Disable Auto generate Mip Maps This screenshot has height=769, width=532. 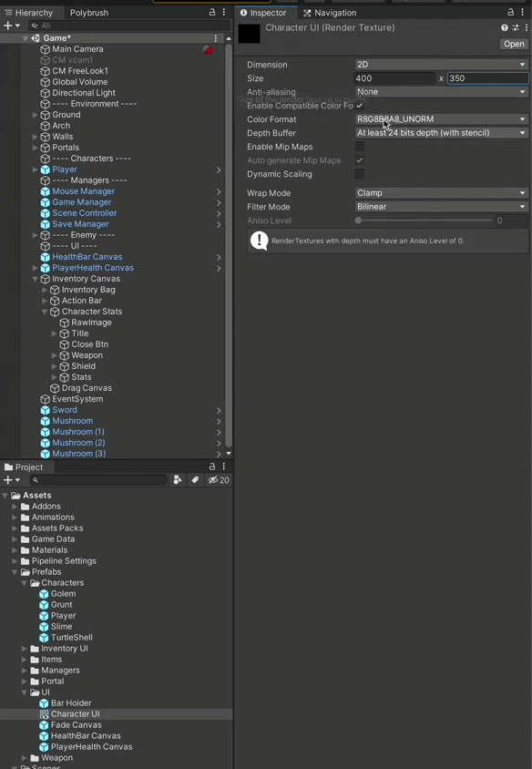(359, 159)
